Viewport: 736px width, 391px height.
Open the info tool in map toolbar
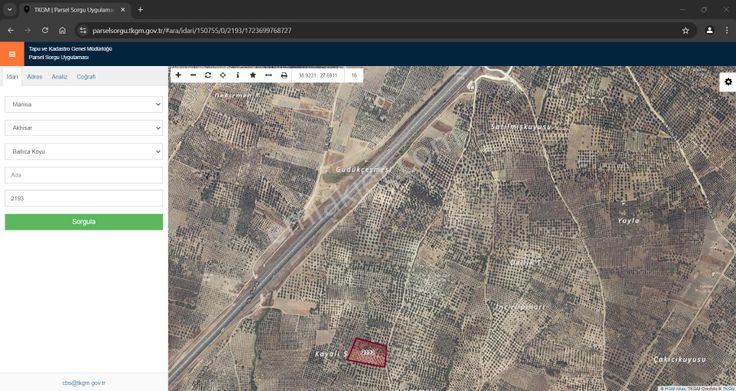(238, 75)
